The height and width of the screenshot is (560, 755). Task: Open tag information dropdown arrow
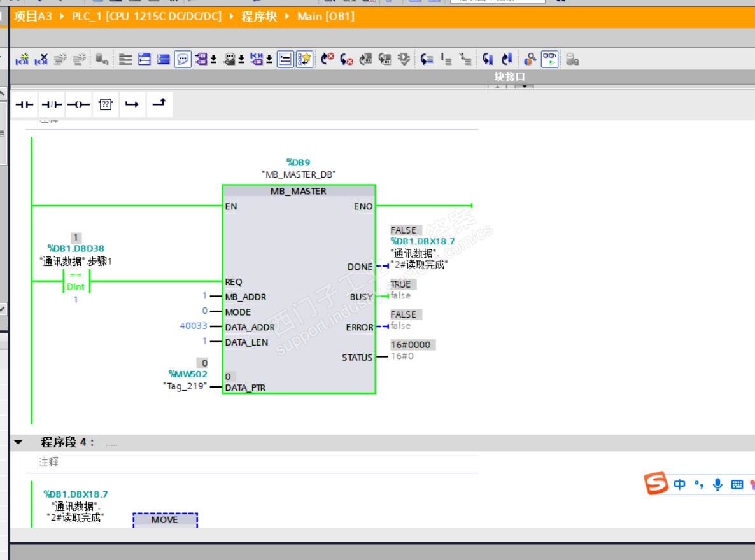pos(241,59)
